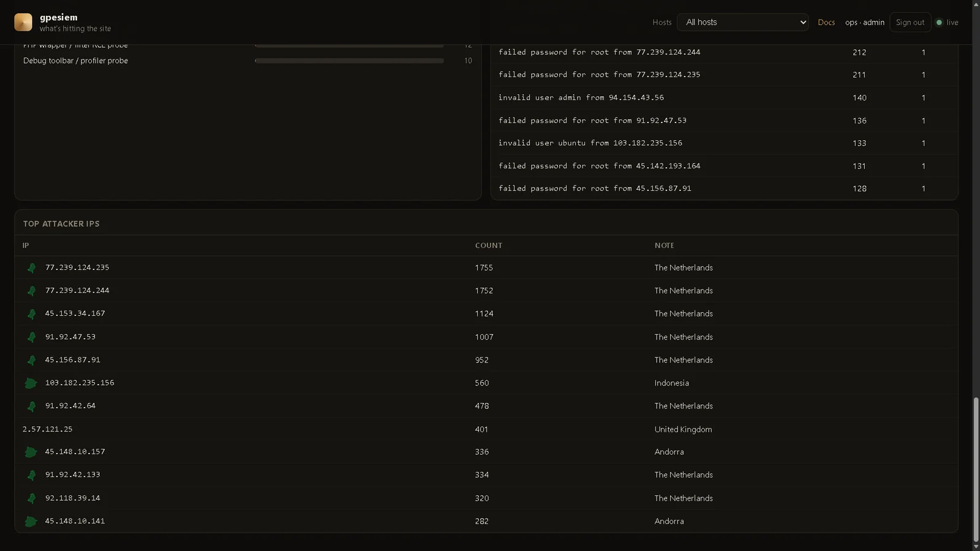
Task: Click flag icon next to 77.239.124.244
Action: 31,291
